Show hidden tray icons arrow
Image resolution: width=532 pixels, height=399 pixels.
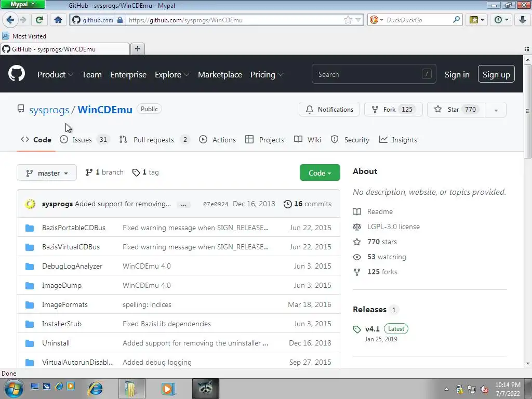pos(446,389)
